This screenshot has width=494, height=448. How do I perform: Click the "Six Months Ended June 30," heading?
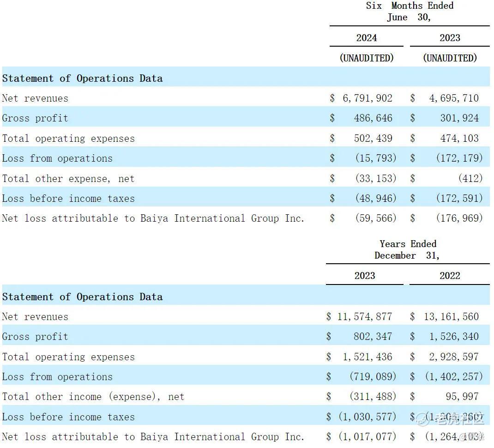(x=410, y=12)
